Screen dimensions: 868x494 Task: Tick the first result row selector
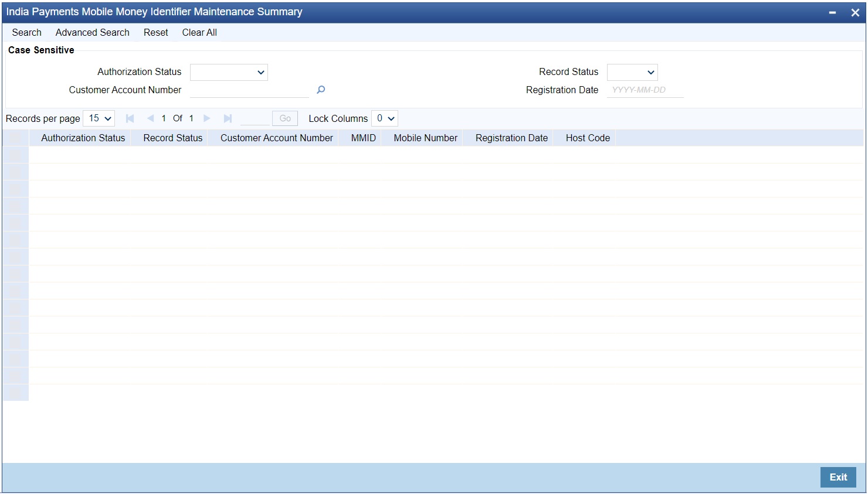click(x=15, y=155)
